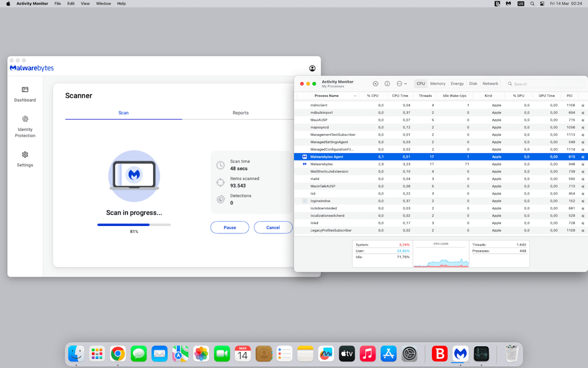Open Malwarebytes from the Dock
The width and height of the screenshot is (588, 368).
point(461,354)
